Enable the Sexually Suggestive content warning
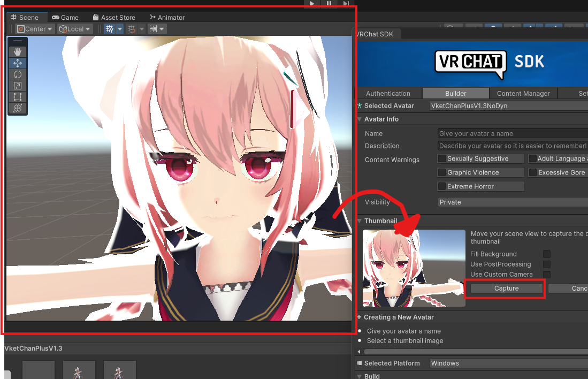 click(443, 158)
